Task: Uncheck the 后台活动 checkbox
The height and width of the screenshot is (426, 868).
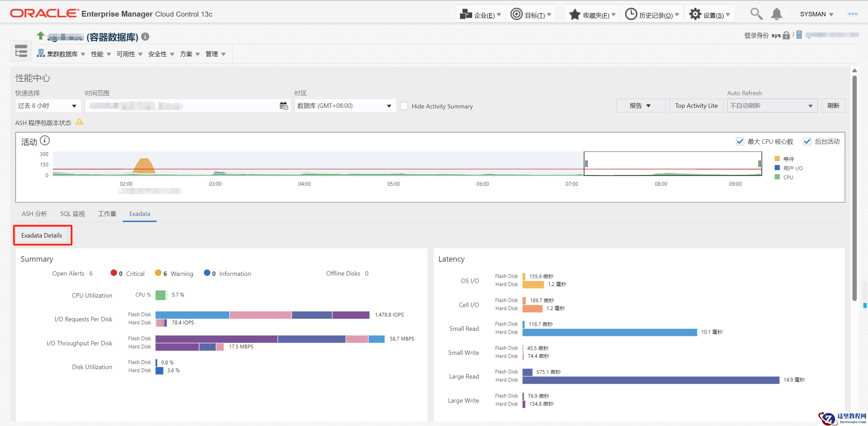Action: tap(807, 141)
